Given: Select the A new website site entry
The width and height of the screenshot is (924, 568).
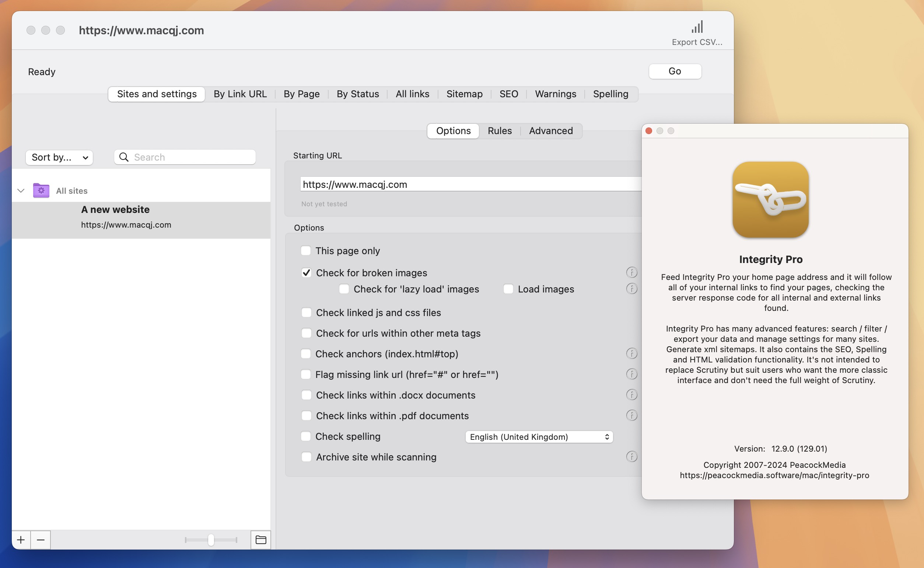Looking at the screenshot, I should coord(141,220).
